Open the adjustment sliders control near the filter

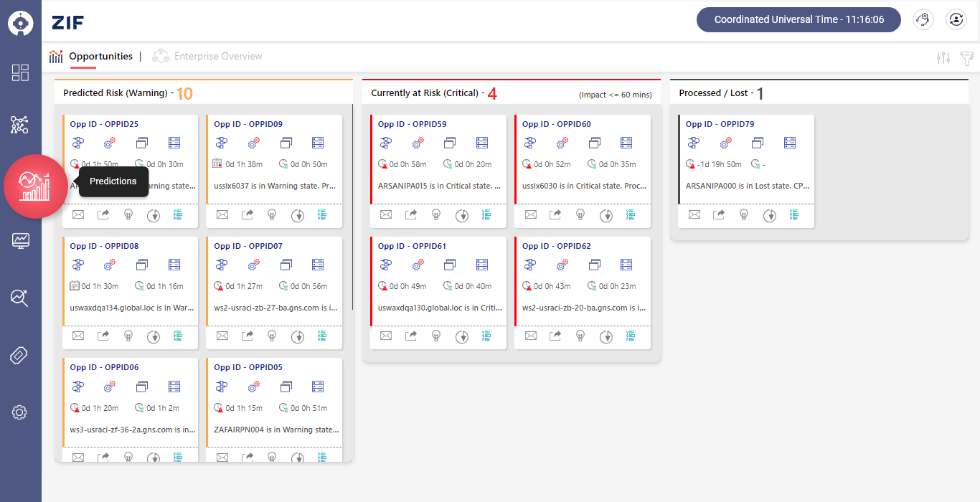tap(943, 58)
